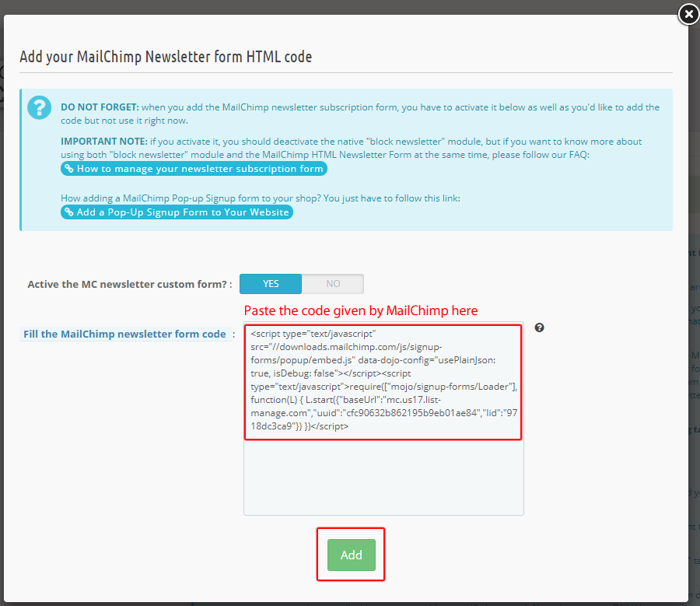The image size is (700, 606).
Task: Open 'How to manage your newsletter subscription form' link
Action: (194, 169)
